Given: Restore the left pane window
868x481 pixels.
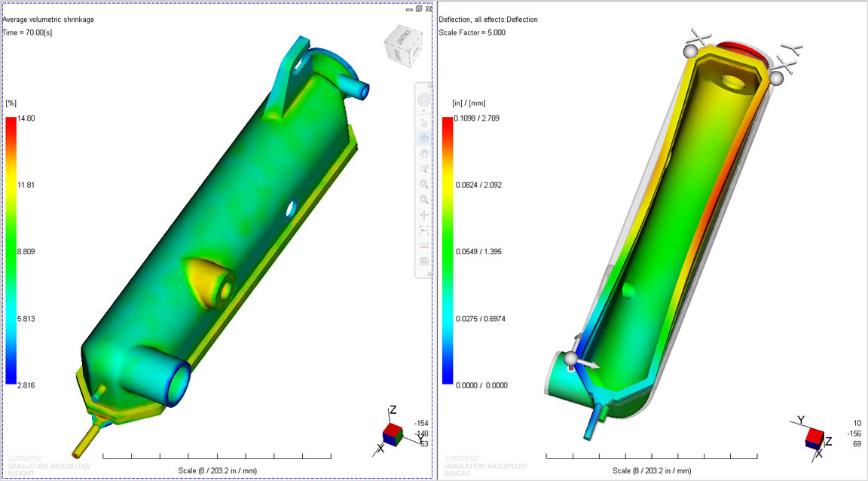Looking at the screenshot, I should point(419,9).
